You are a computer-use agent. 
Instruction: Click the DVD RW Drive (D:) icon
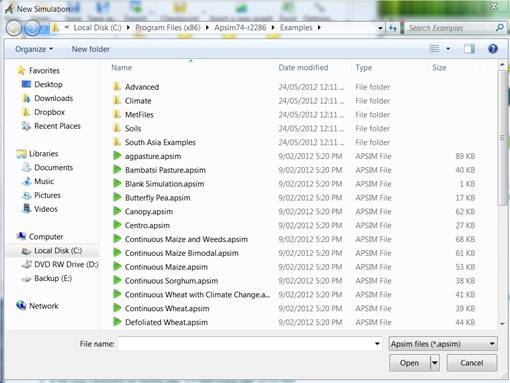(x=26, y=264)
